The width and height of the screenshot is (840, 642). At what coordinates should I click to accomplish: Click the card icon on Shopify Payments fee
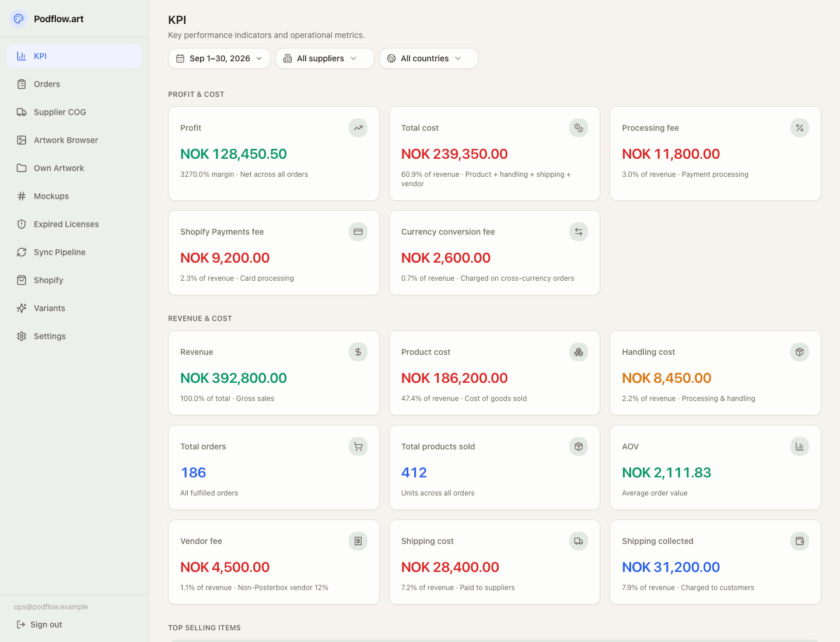[358, 232]
